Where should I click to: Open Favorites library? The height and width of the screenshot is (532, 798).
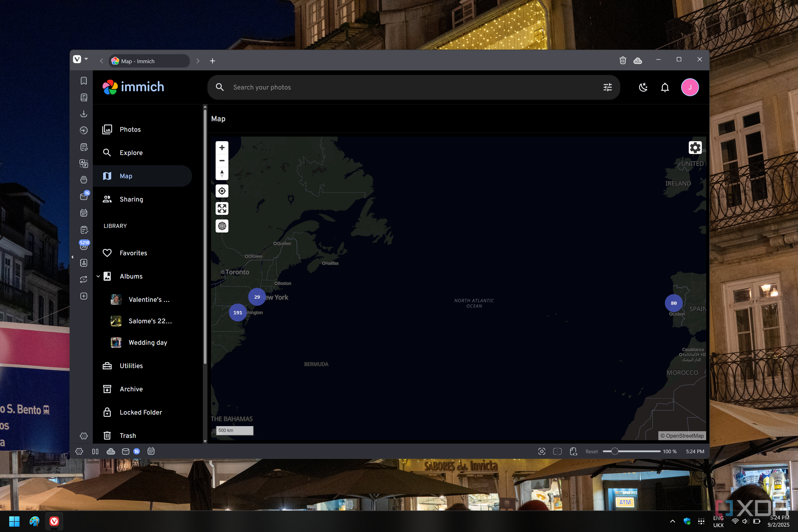[142, 253]
